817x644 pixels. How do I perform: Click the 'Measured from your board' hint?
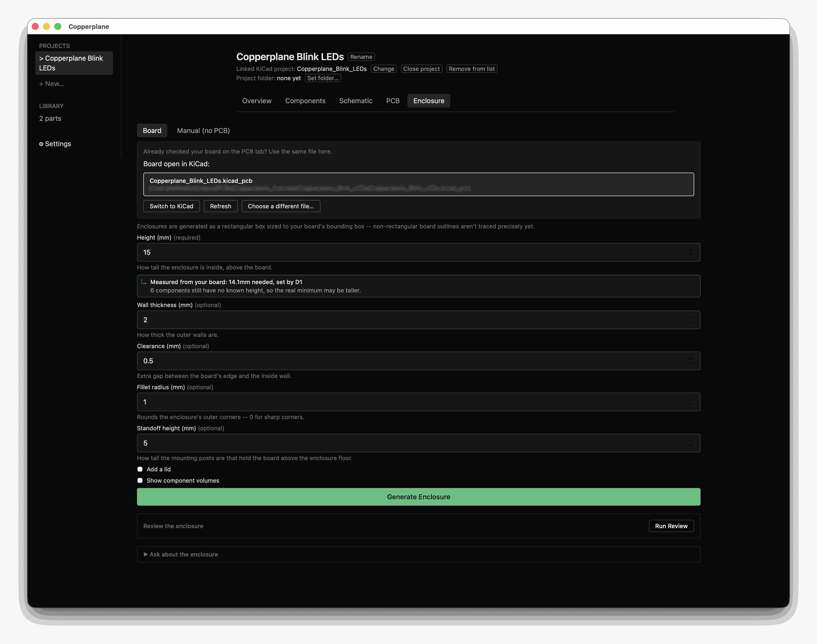click(x=418, y=286)
